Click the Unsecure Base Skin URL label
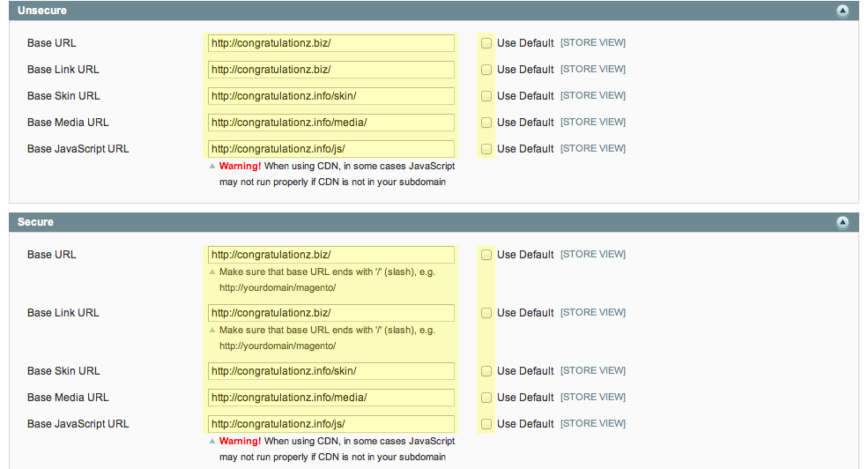 pyautogui.click(x=63, y=96)
